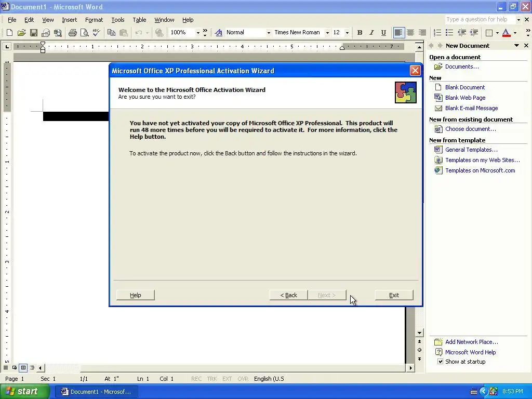Toggle Underline formatting
The image size is (532, 399).
pos(383,33)
